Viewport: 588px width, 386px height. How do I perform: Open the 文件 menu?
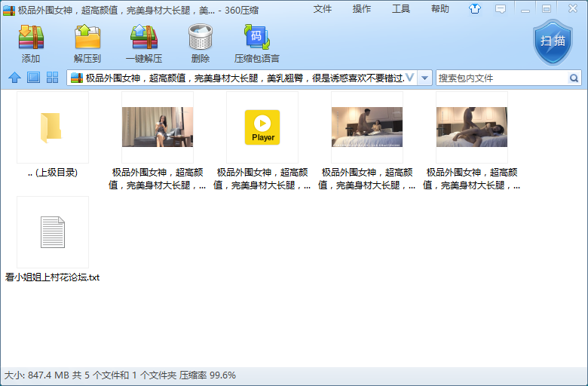(x=323, y=9)
